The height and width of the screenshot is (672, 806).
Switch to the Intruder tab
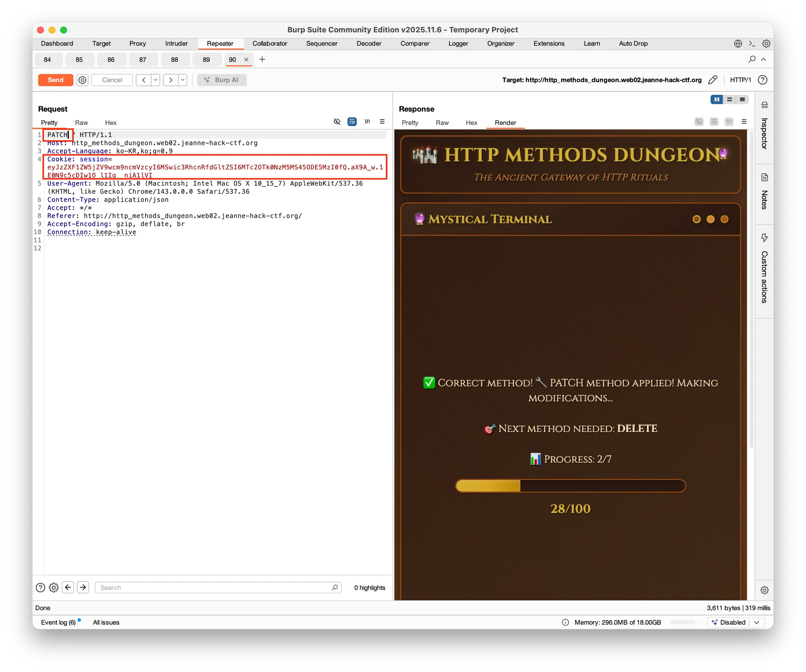[x=176, y=44]
